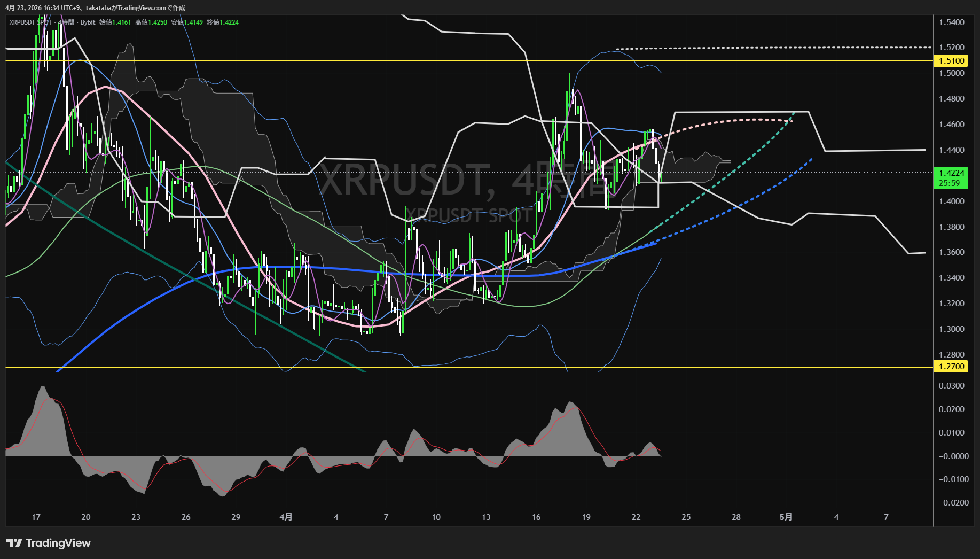Click the 高値 1.4250 high value
The image size is (980, 559).
[151, 22]
